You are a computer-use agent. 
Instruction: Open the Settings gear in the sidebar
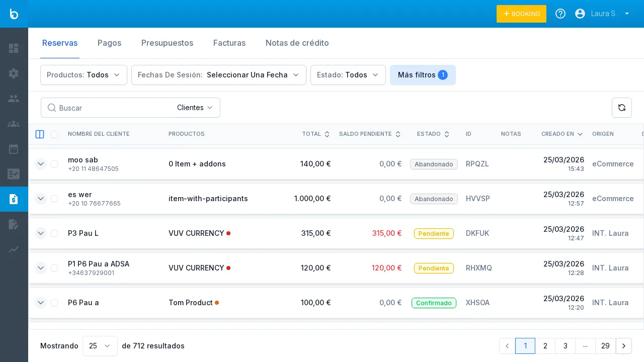[14, 73]
